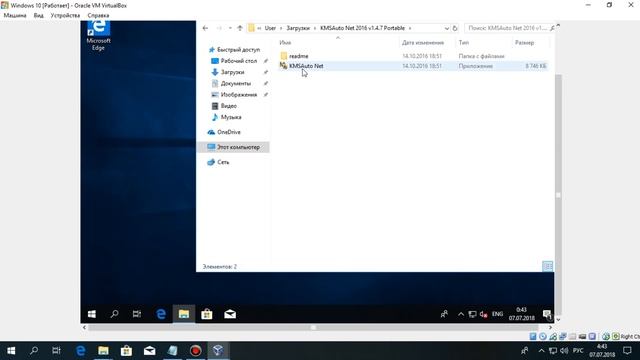Image resolution: width=640 pixels, height=360 pixels.
Task: Open Task View on the guest taskbar
Action: click(137, 314)
